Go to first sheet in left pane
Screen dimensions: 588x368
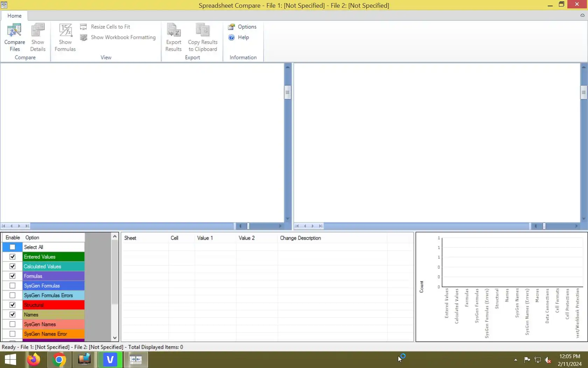pos(3,226)
